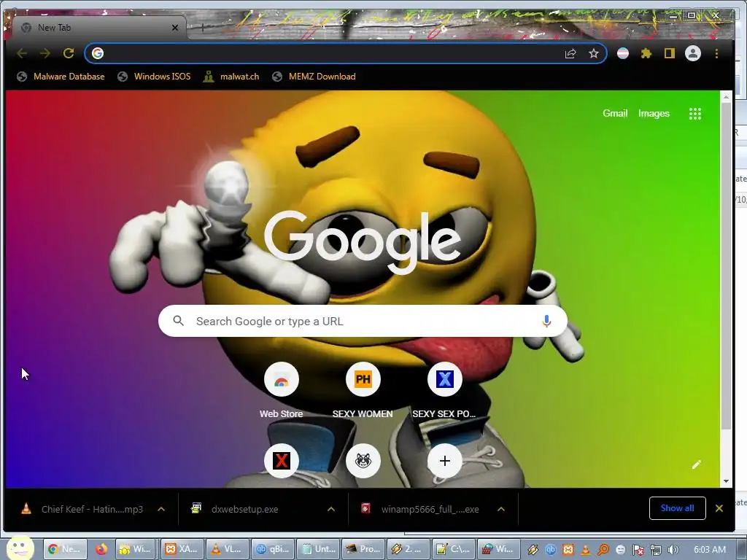747x560 pixels.
Task: Switch to the qBittorrent taskbar button
Action: click(273, 550)
